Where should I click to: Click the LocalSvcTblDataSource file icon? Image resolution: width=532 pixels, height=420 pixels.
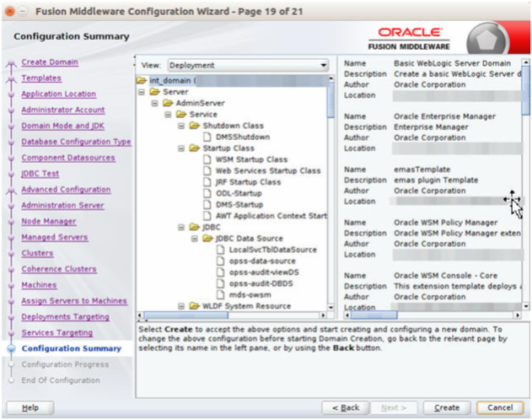click(221, 250)
